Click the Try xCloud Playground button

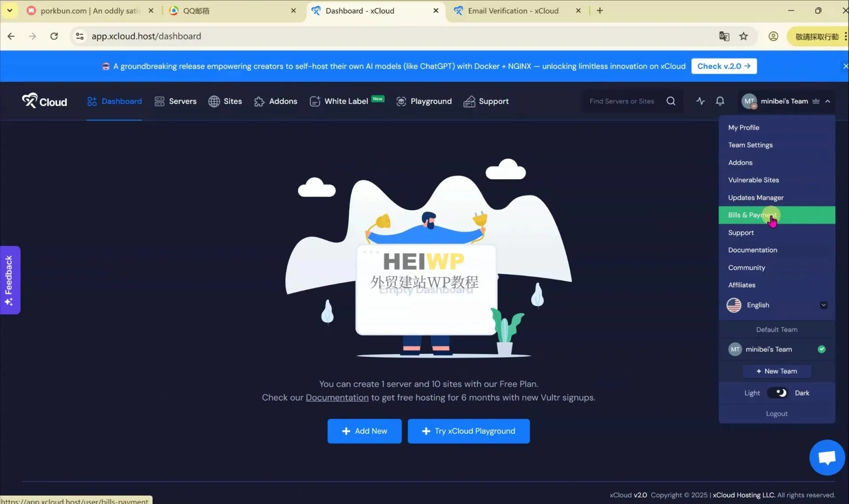(x=468, y=431)
